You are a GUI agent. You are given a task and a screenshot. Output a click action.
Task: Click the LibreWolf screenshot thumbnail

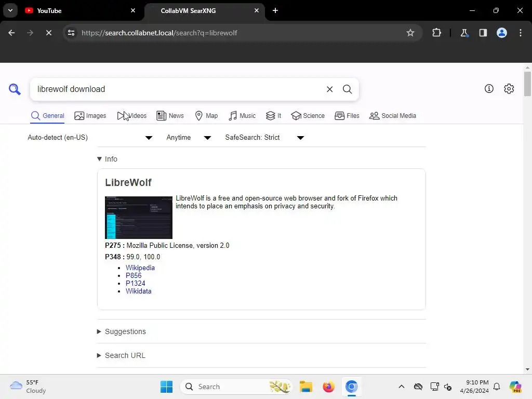tap(139, 218)
